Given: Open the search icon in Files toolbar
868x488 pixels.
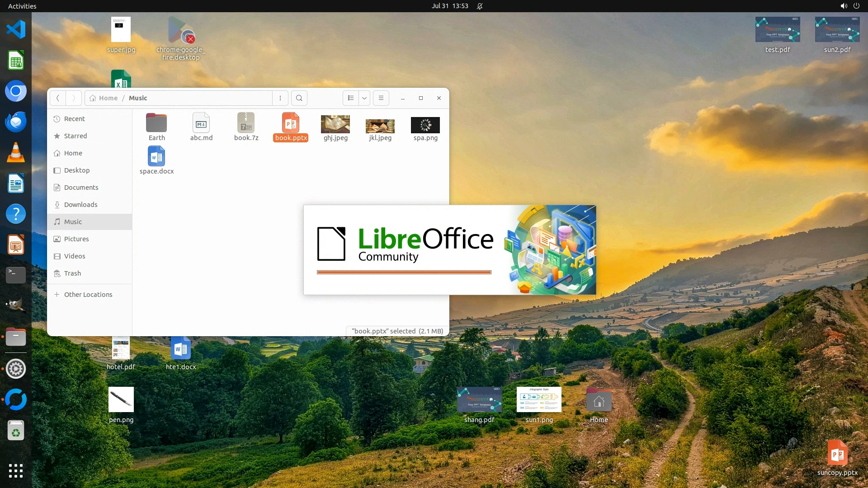Looking at the screenshot, I should (x=299, y=98).
